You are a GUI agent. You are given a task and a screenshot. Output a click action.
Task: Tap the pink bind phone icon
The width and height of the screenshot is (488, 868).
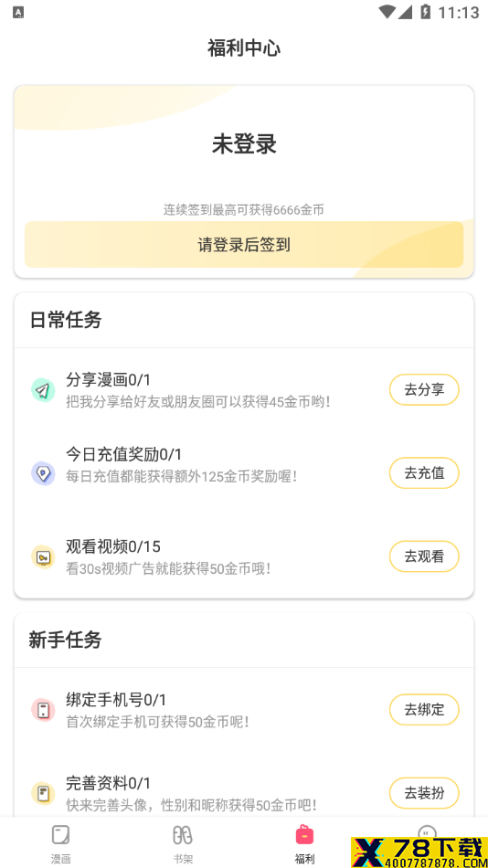[x=43, y=710]
